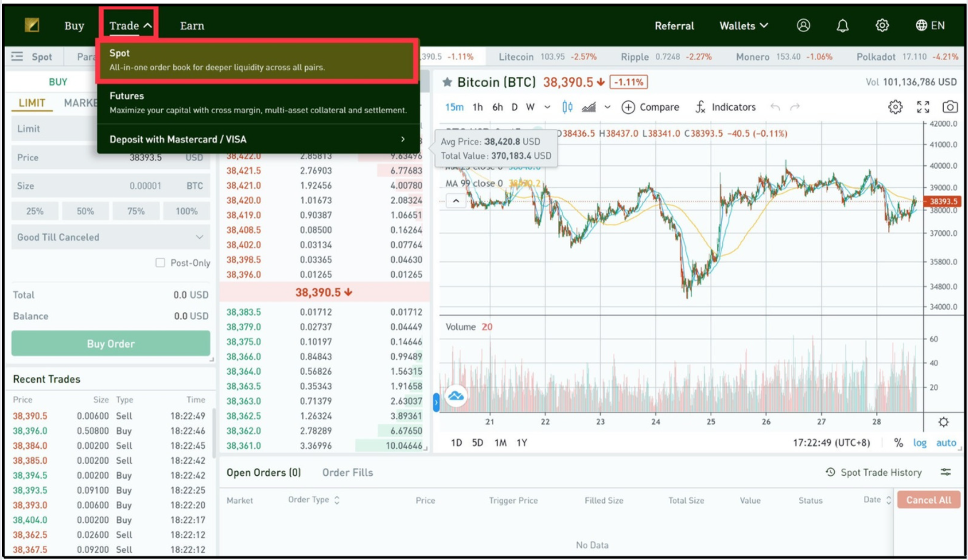968x560 pixels.
Task: Expand the Wallets dropdown
Action: point(744,26)
